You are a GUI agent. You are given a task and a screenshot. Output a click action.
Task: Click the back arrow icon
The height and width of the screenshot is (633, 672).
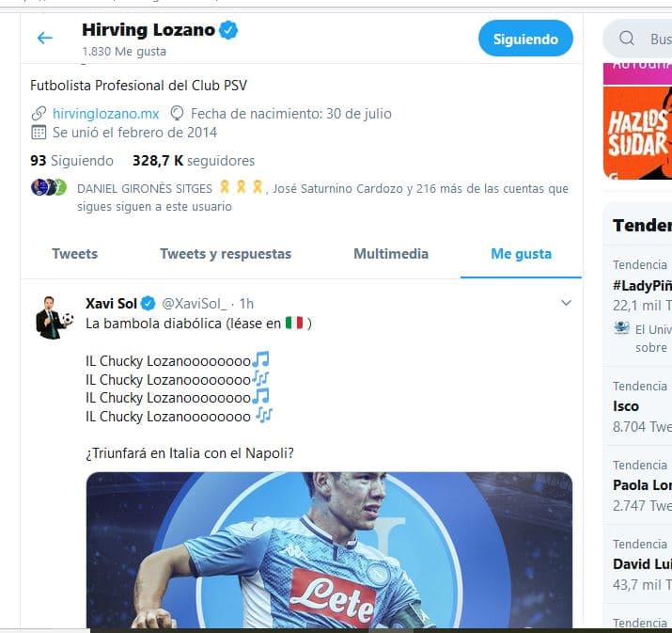tap(44, 39)
